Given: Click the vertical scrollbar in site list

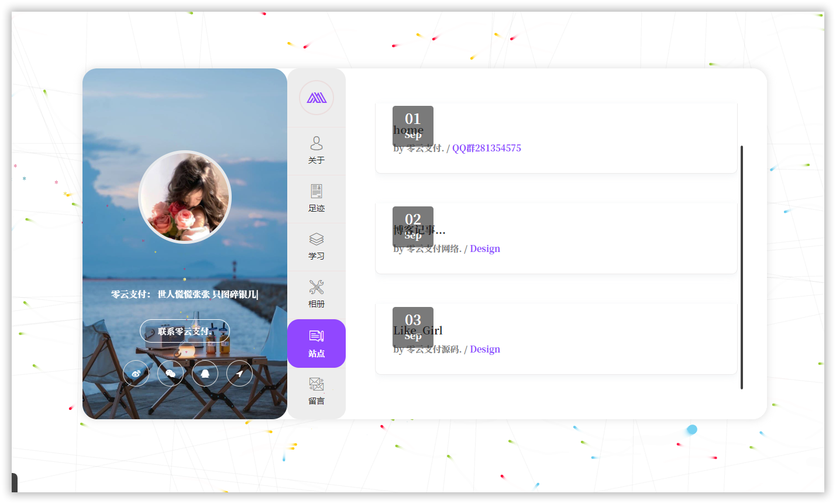Looking at the screenshot, I should tap(742, 267).
